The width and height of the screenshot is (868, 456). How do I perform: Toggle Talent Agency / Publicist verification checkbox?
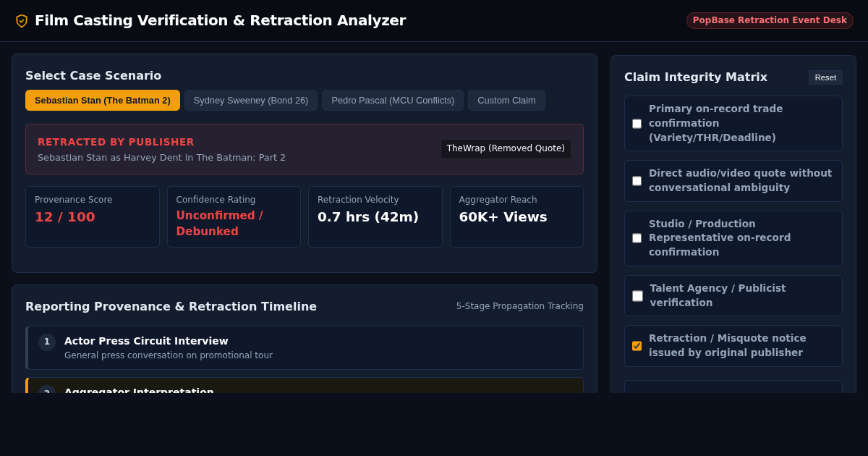pos(637,296)
